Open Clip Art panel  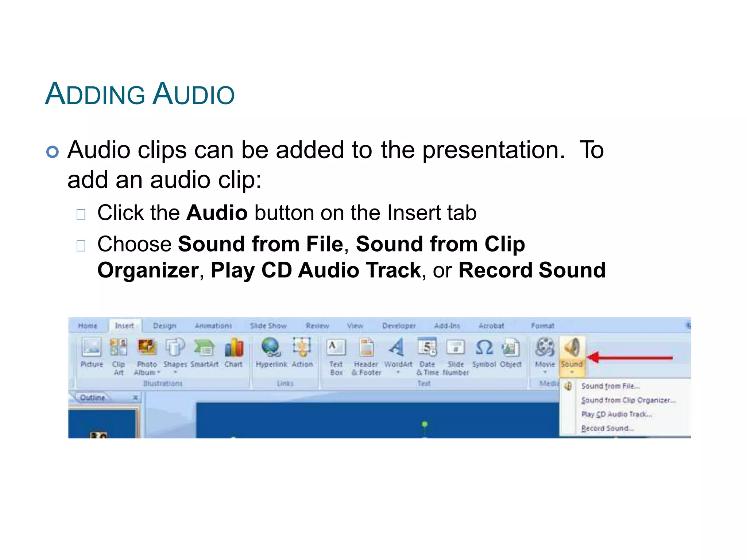119,357
